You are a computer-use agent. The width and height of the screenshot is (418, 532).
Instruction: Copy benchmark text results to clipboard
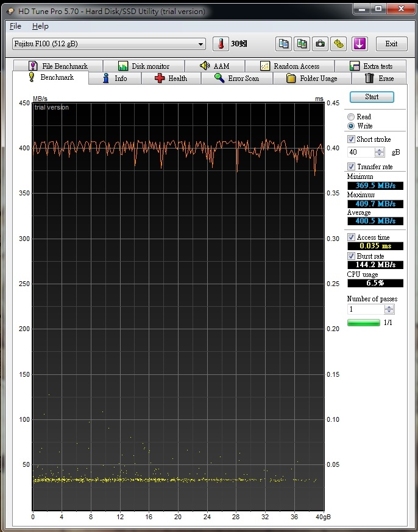coord(283,44)
